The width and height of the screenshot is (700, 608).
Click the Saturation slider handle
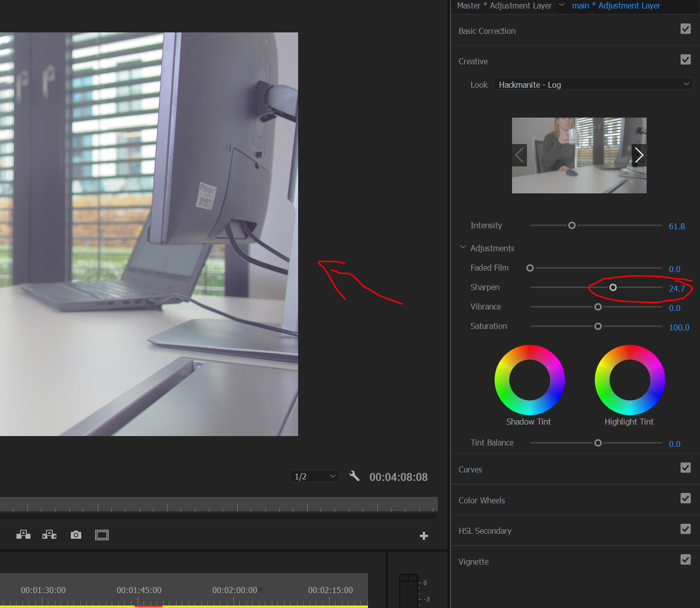pyautogui.click(x=598, y=326)
